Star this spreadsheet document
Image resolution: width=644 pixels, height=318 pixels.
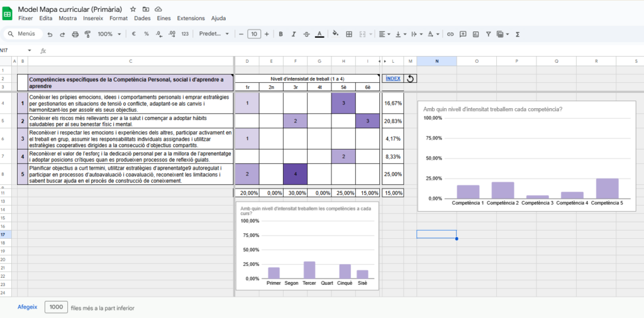tap(133, 9)
